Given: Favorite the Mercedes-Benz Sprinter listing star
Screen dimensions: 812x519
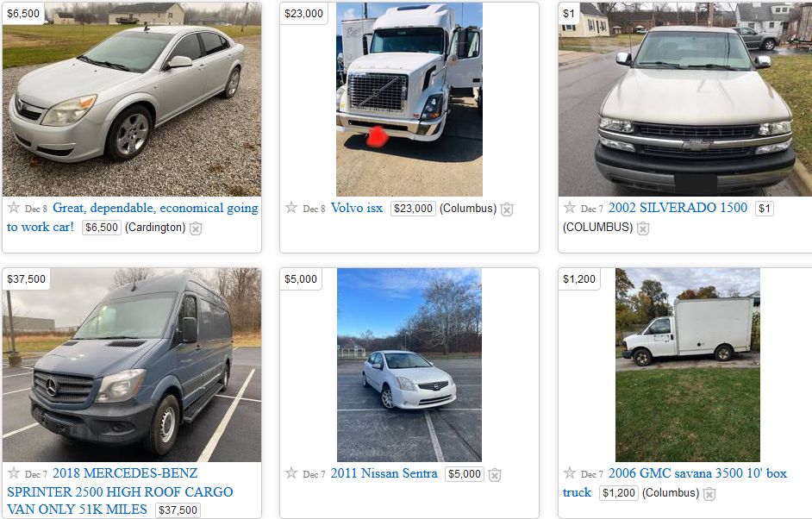Looking at the screenshot, I should coord(14,473).
